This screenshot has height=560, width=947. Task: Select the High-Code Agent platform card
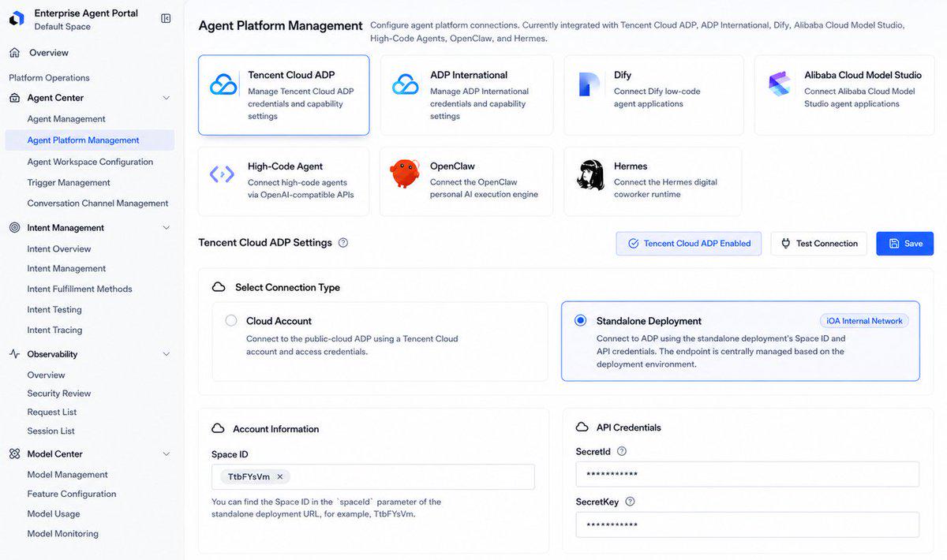click(x=283, y=181)
